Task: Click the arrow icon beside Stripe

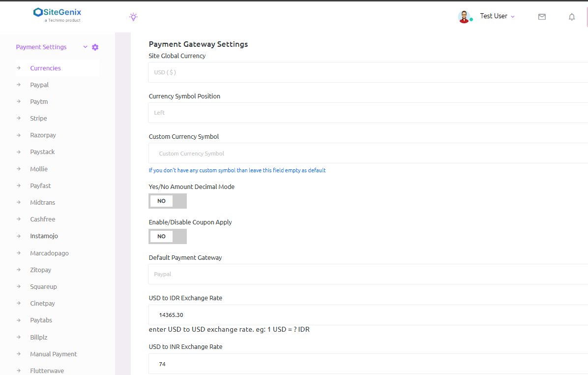Action: (x=19, y=118)
